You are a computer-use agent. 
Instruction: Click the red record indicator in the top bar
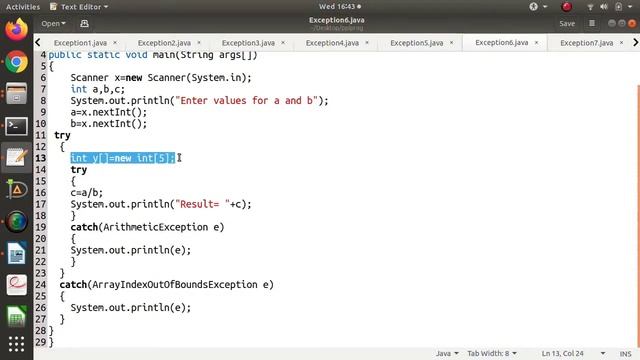pos(567,7)
